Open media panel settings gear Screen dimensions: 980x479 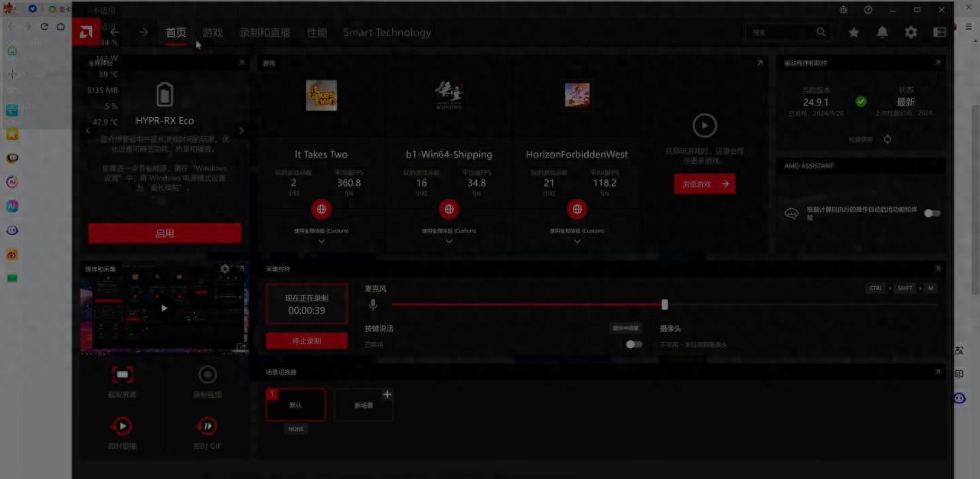click(x=224, y=269)
